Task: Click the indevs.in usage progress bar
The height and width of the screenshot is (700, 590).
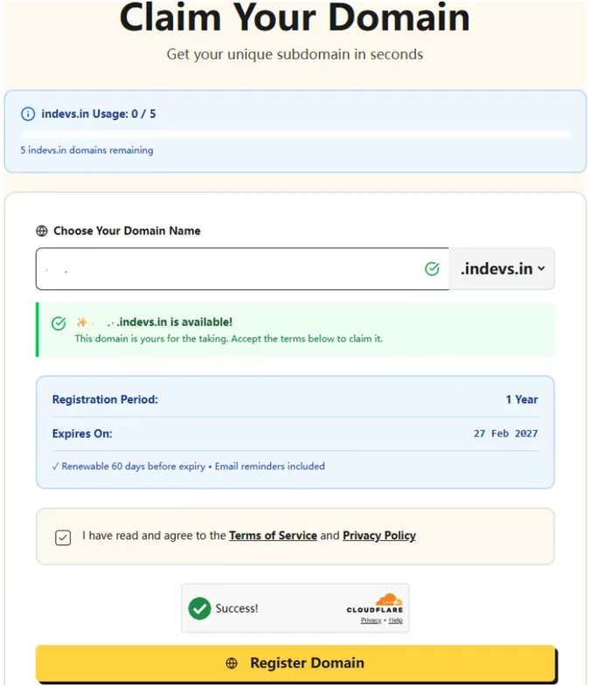Action: pyautogui.click(x=295, y=135)
